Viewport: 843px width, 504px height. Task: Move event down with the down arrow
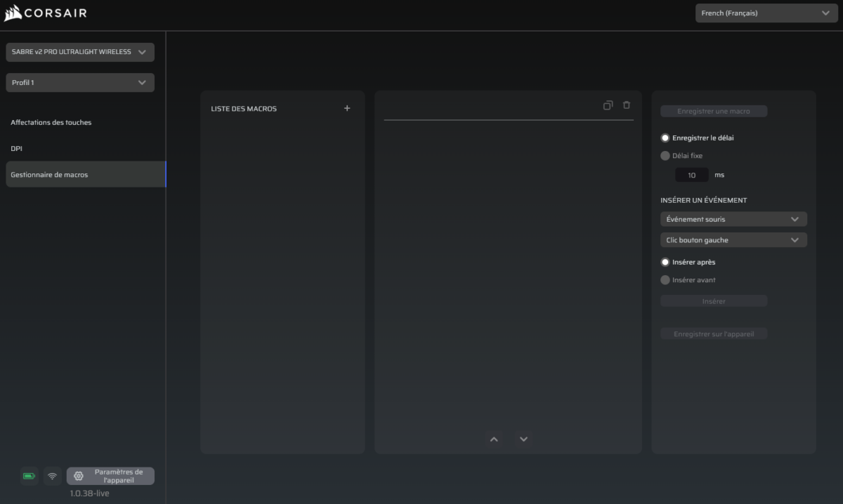(x=523, y=439)
